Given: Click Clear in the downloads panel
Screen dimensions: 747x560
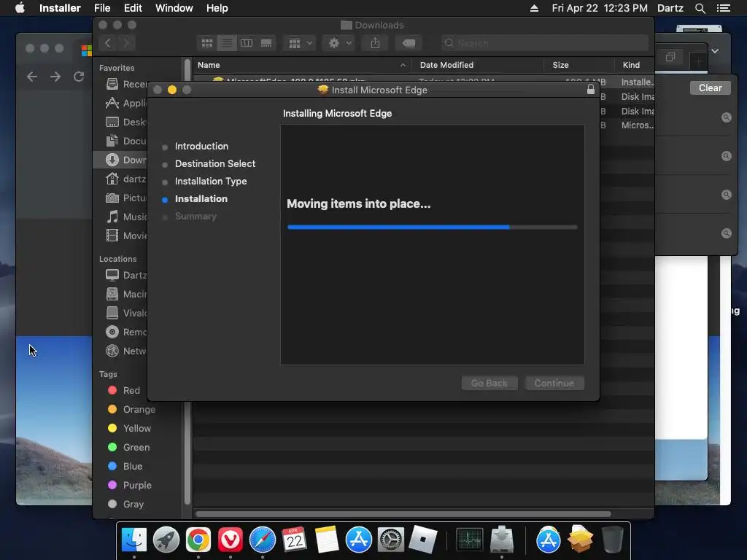Looking at the screenshot, I should [x=710, y=87].
